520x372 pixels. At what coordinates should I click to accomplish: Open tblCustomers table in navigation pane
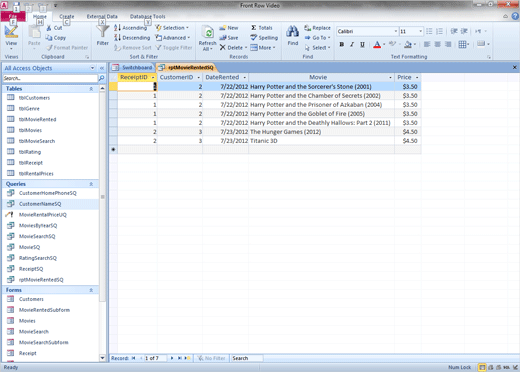tap(34, 98)
